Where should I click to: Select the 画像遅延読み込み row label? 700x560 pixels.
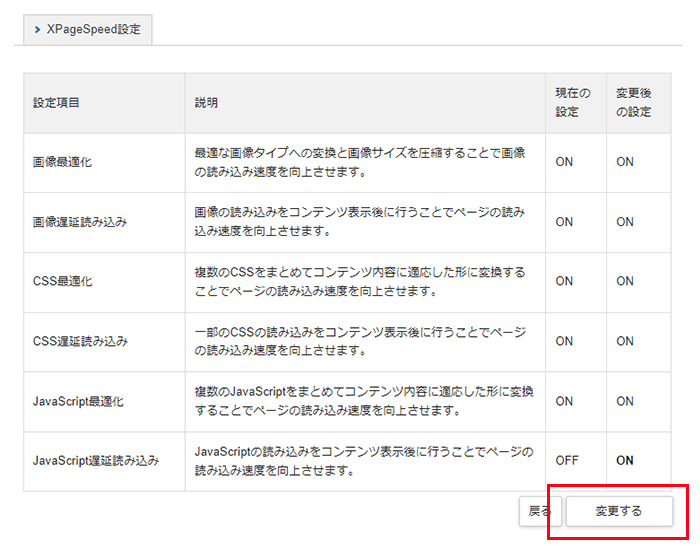(80, 222)
